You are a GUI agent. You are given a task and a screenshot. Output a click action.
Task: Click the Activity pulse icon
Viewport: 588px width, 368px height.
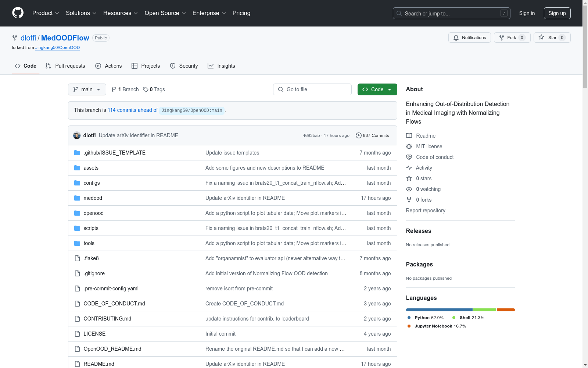[409, 168]
